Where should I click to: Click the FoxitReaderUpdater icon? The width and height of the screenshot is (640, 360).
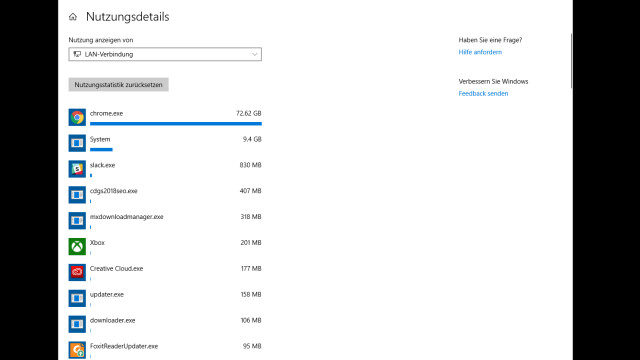(x=77, y=350)
